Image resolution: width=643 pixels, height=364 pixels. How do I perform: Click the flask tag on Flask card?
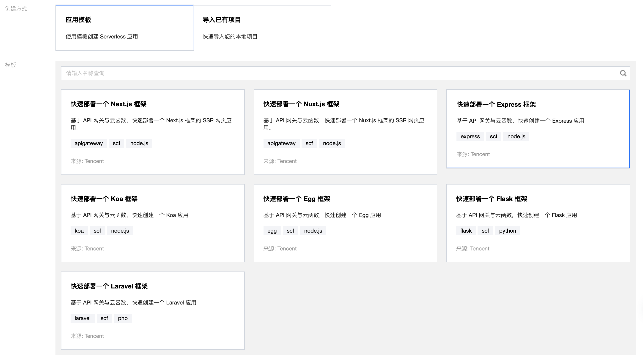465,231
